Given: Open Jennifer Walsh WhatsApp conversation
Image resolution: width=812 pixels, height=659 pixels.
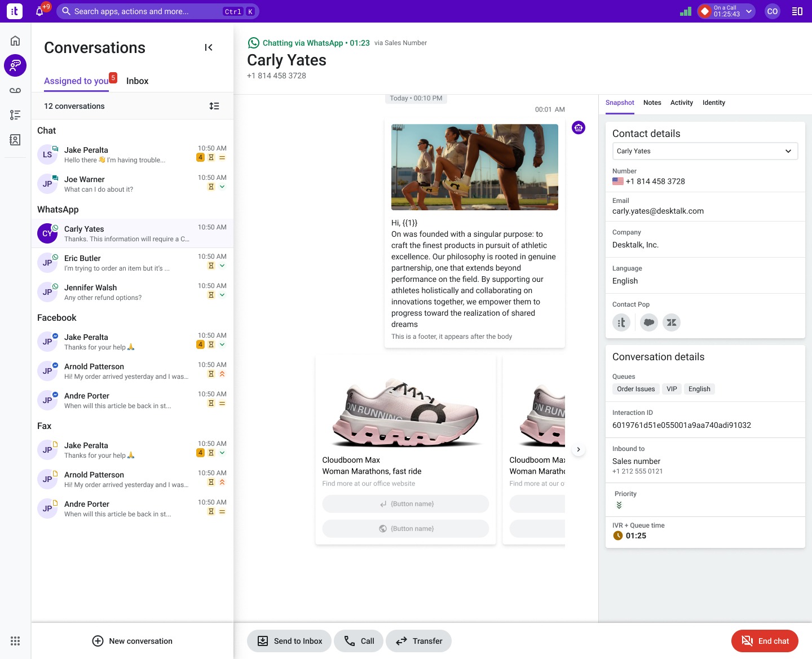Looking at the screenshot, I should click(133, 292).
